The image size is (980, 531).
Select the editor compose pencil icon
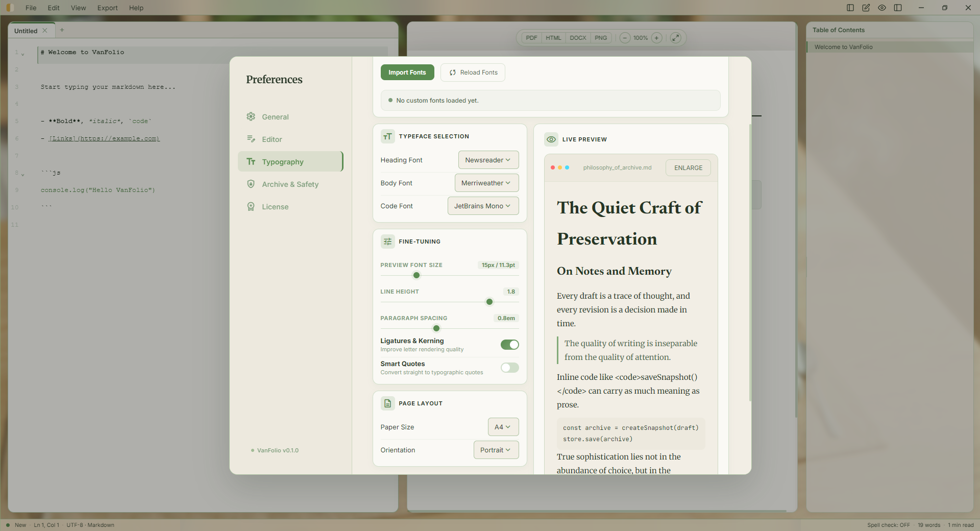click(866, 8)
